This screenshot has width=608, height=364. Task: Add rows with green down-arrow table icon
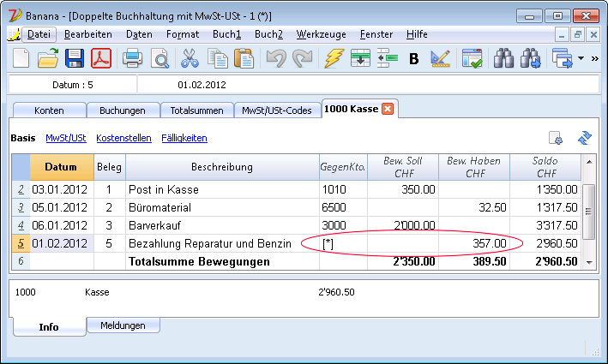tap(360, 58)
